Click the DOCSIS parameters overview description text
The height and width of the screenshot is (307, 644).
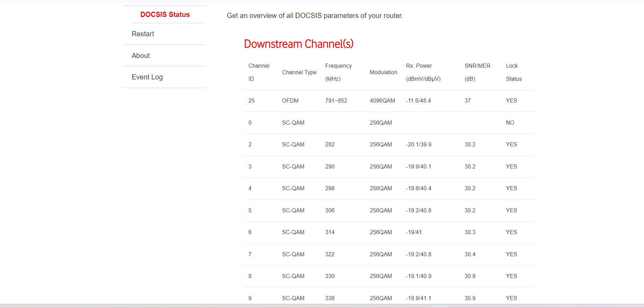pos(315,16)
